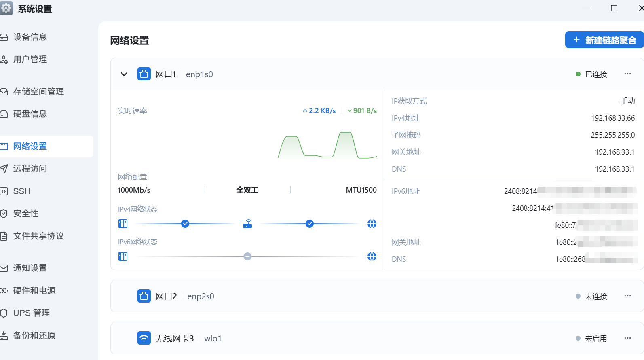The image size is (644, 360).
Task: Open 文件共享协议 settings page
Action: tap(38, 236)
